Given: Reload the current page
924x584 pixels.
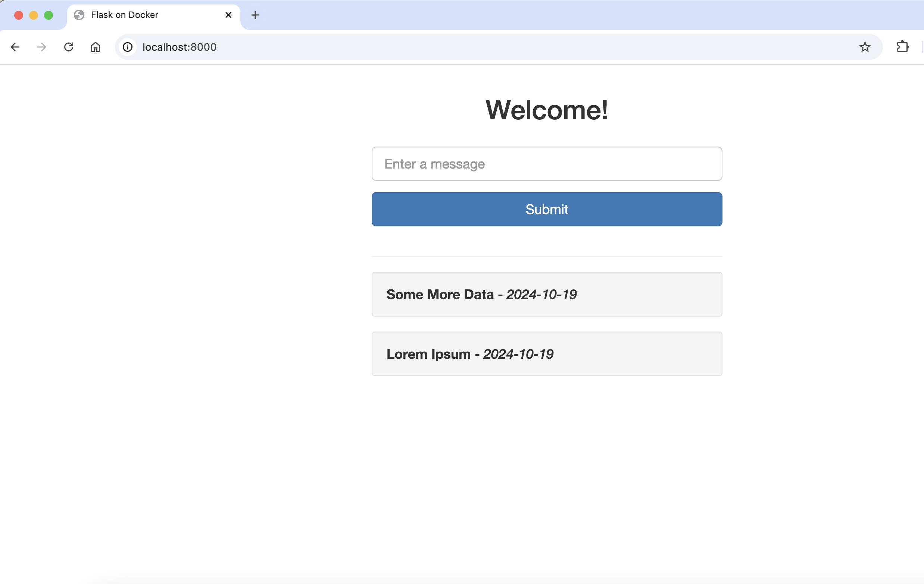Looking at the screenshot, I should [x=69, y=47].
